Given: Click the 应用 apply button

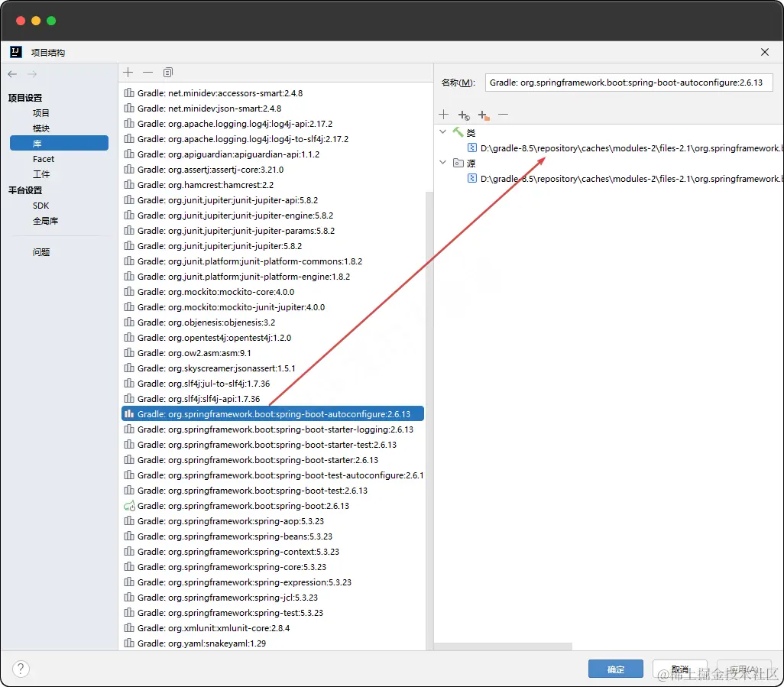Looking at the screenshot, I should pyautogui.click(x=744, y=669).
